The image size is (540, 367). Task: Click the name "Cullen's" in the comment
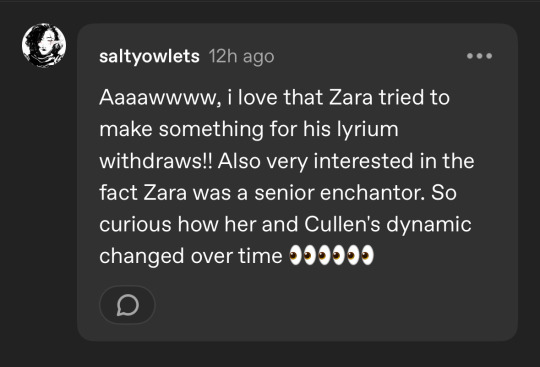coord(342,224)
